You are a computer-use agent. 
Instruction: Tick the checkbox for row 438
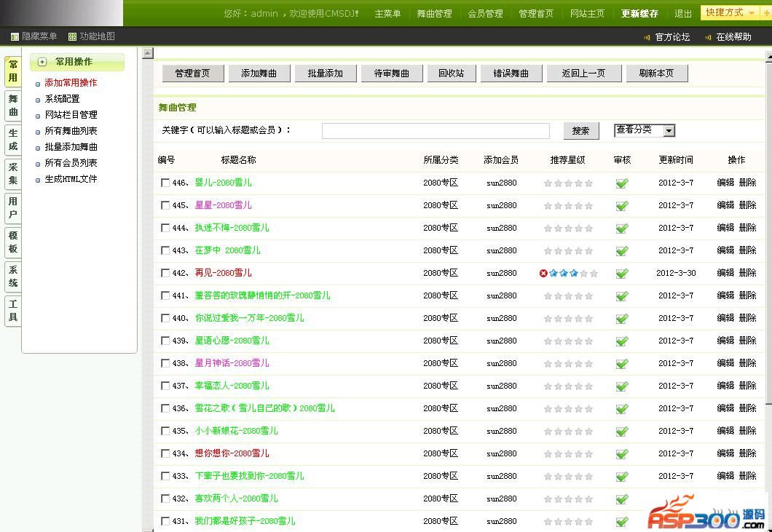tap(165, 363)
